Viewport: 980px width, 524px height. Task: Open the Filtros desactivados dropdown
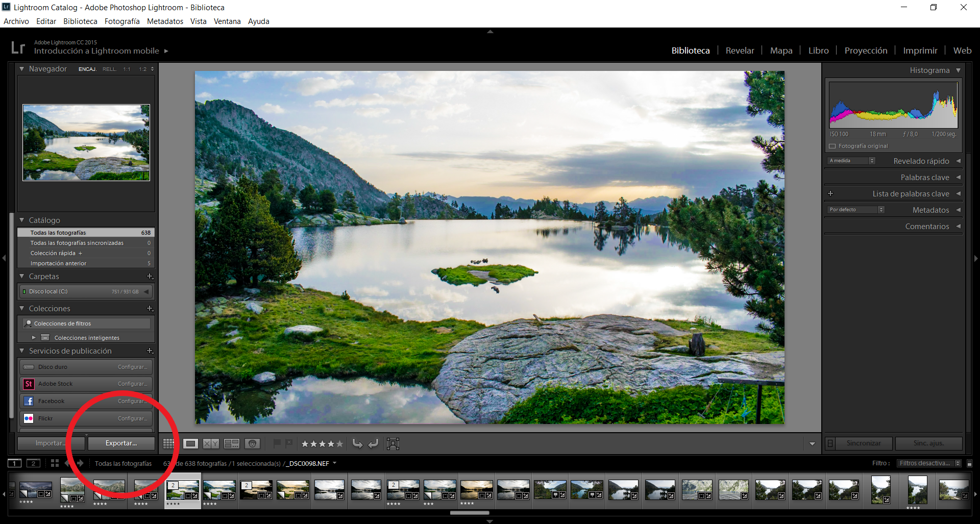(930, 463)
